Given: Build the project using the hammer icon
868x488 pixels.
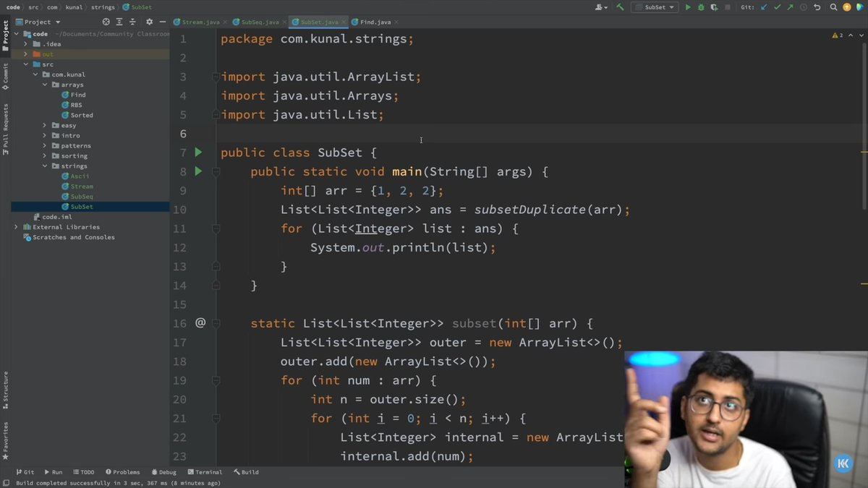Looking at the screenshot, I should click(621, 7).
